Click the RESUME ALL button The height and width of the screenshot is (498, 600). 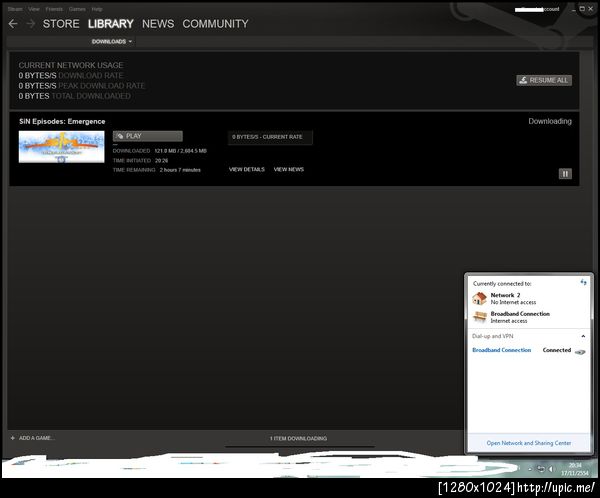pyautogui.click(x=544, y=80)
